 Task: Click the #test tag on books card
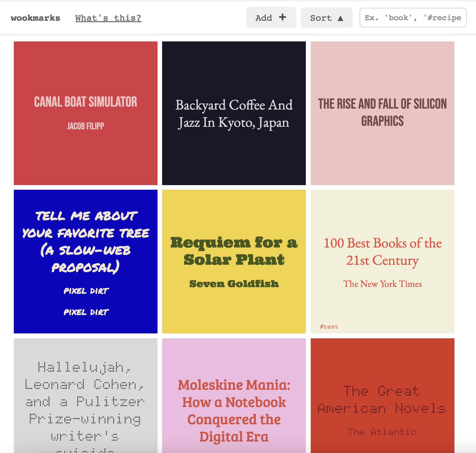point(329,327)
